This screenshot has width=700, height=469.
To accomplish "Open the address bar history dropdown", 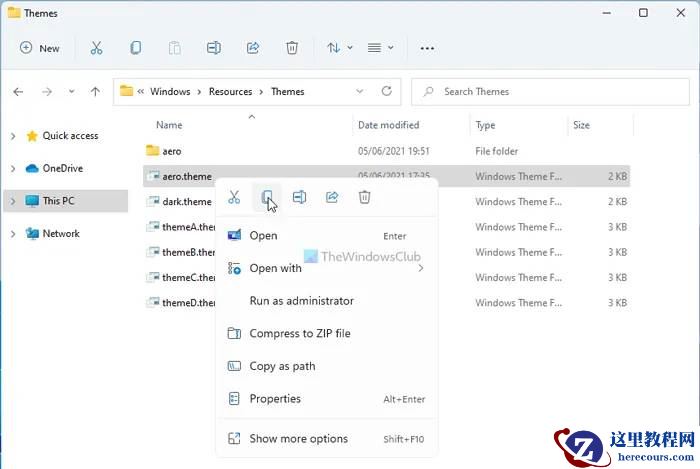I will point(359,91).
